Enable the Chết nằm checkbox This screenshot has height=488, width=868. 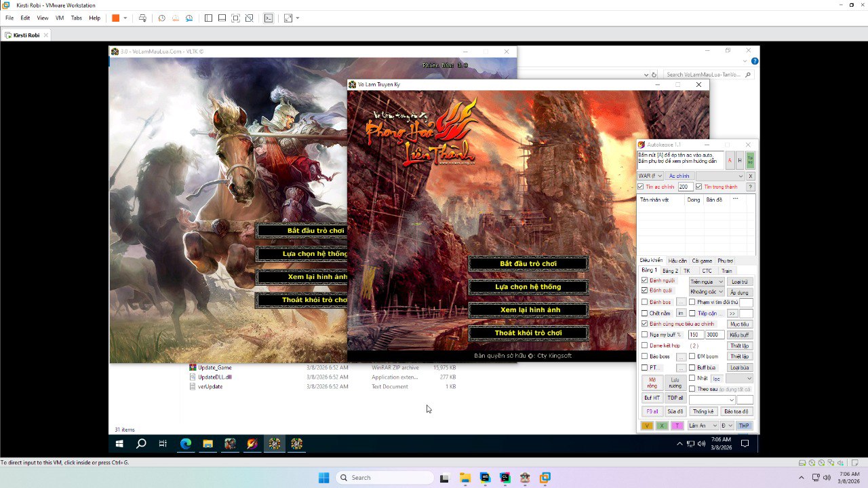[x=645, y=314]
